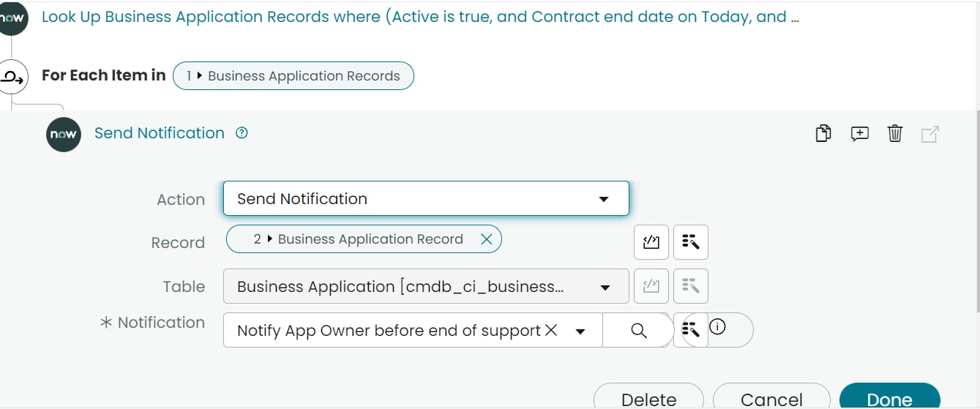Toggle script editor for Record field
Screen dimensions: 980x409
[651, 242]
